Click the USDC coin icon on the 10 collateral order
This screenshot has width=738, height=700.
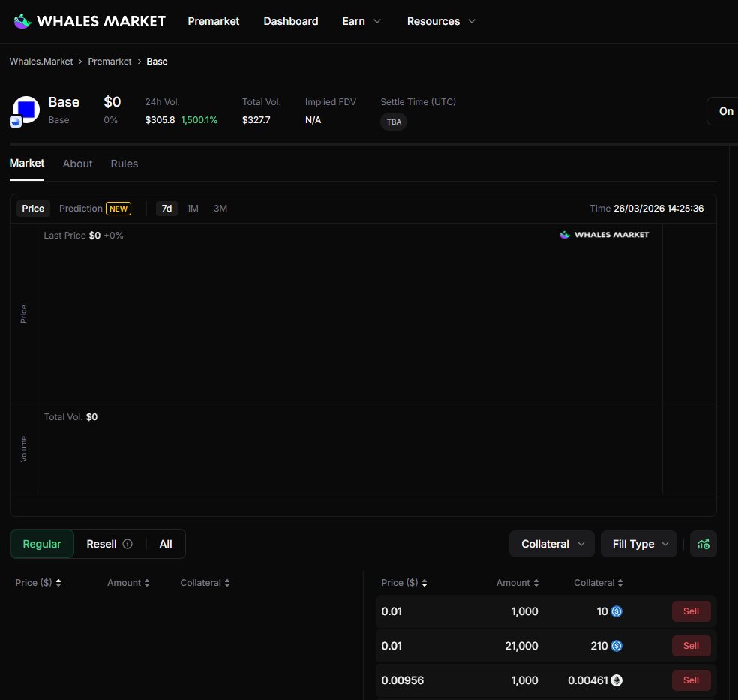[x=616, y=611]
